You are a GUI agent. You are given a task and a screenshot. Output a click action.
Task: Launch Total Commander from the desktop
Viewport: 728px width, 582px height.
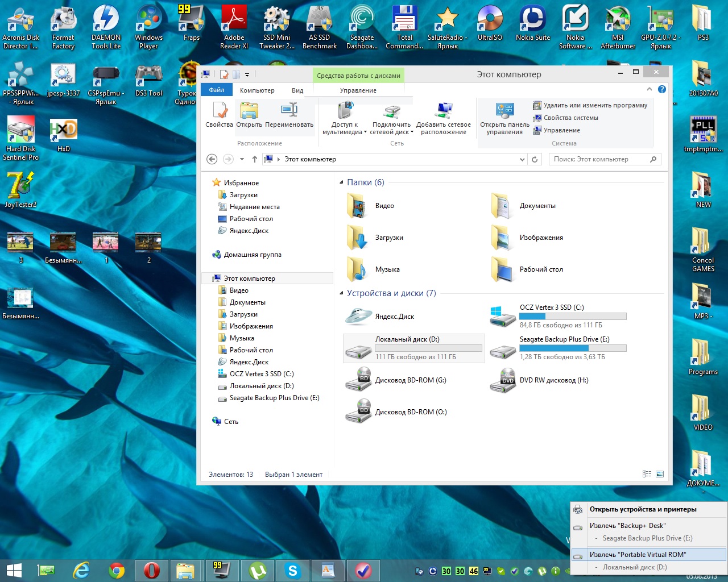tap(404, 27)
